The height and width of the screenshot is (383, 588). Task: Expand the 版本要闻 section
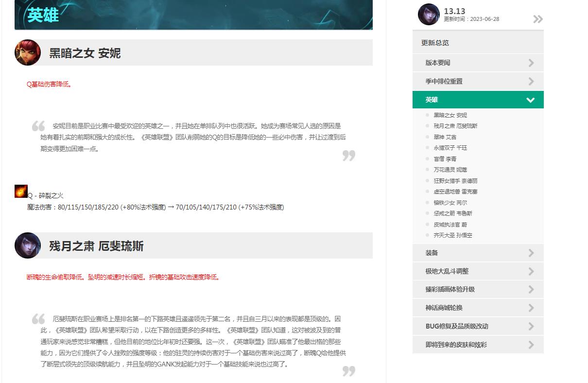coord(478,63)
